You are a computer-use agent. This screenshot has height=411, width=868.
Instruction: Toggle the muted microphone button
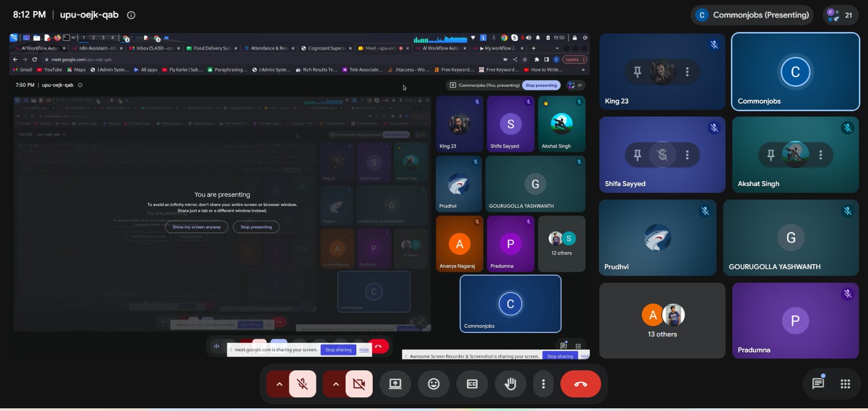tap(303, 384)
